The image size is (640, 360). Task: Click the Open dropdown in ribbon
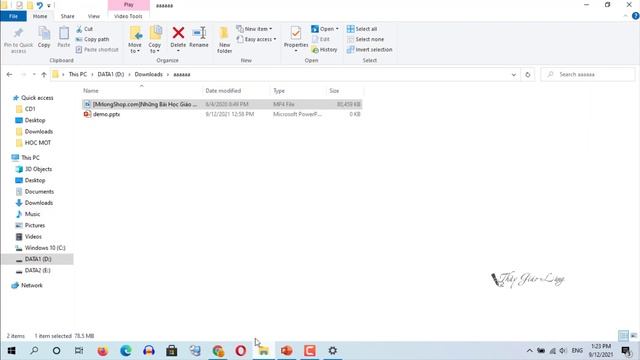coord(325,29)
